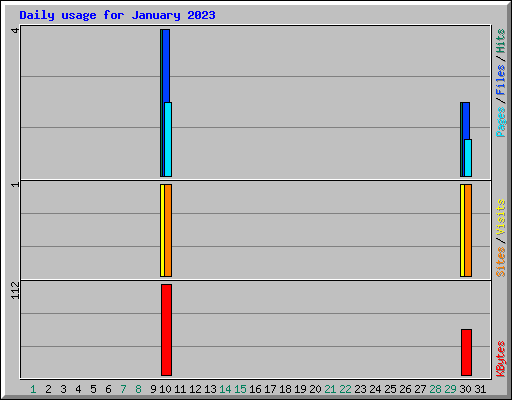Click the 'Files' legend label
The width and height of the screenshot is (512, 400).
[501, 80]
